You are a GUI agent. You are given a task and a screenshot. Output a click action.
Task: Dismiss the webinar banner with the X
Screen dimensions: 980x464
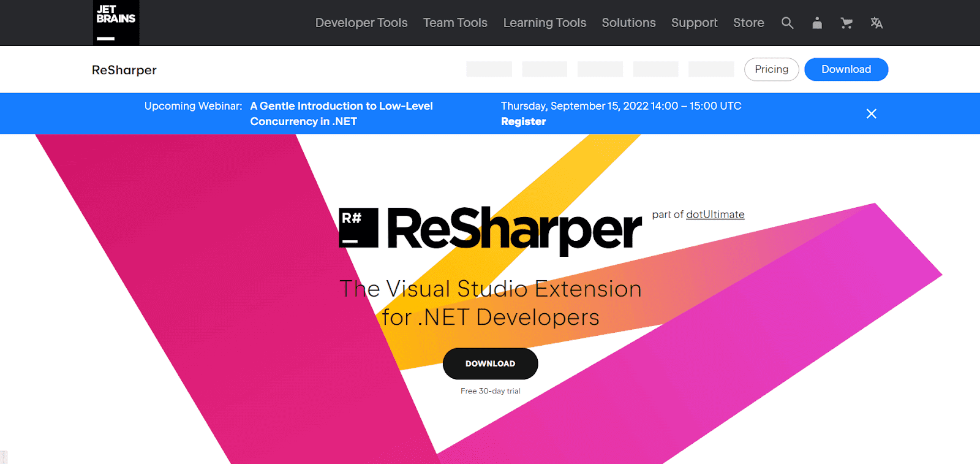871,114
